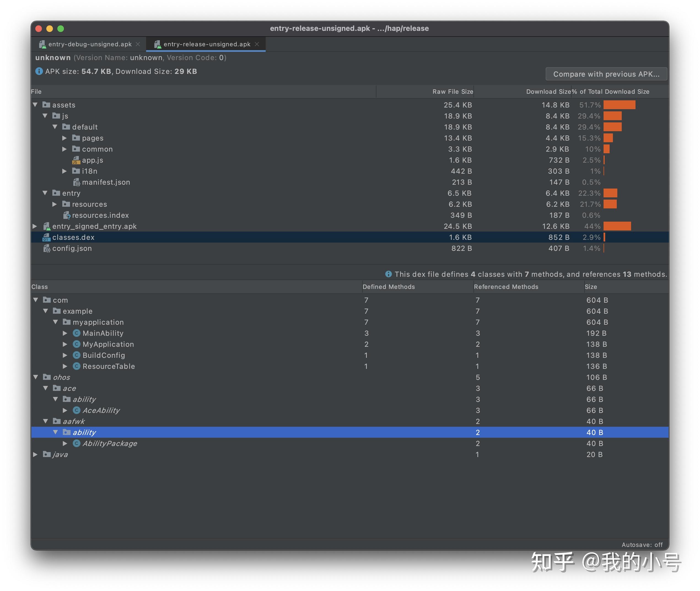Click the assets download size bar
700x591 pixels.
point(619,105)
